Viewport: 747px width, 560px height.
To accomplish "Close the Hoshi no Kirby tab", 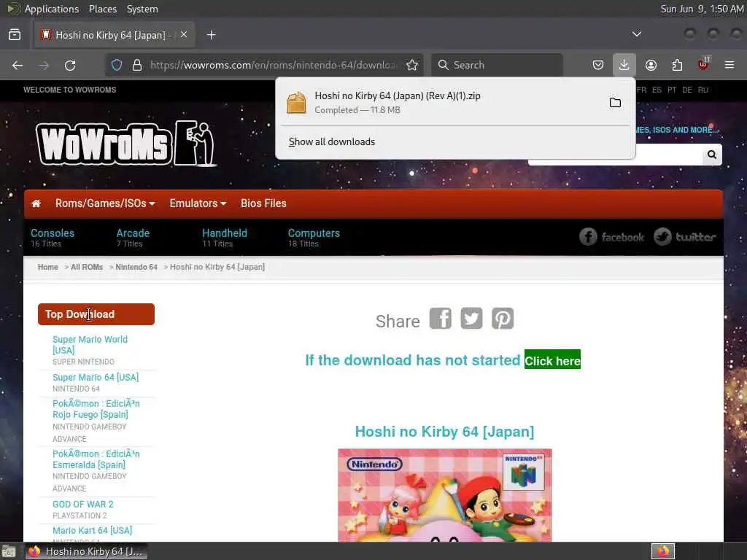I will coord(184,35).
